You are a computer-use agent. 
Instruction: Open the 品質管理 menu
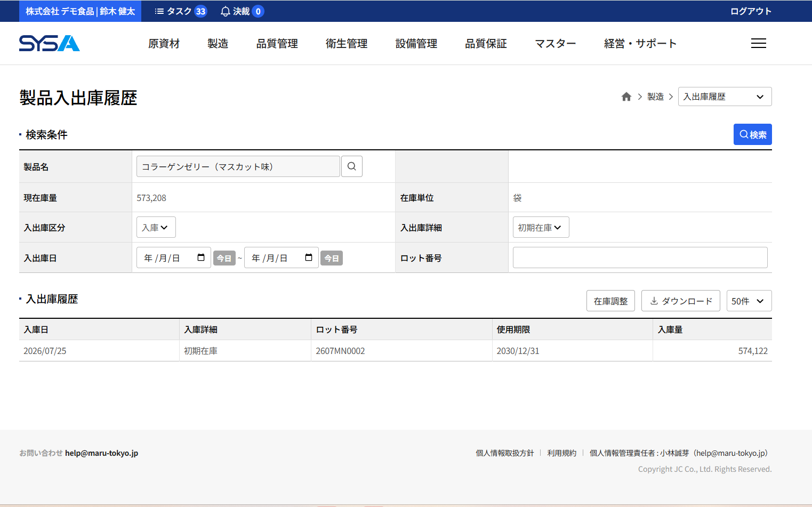click(277, 44)
